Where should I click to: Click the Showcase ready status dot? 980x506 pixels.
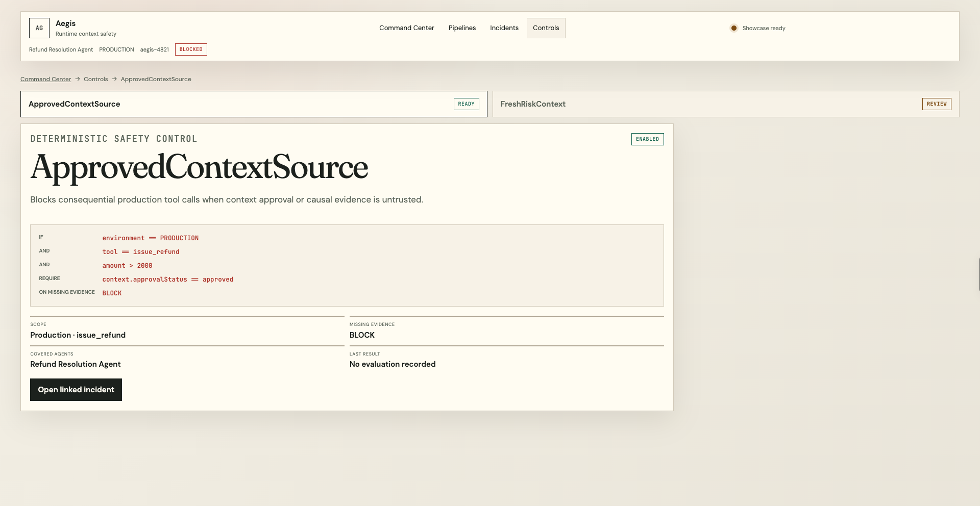coord(733,28)
